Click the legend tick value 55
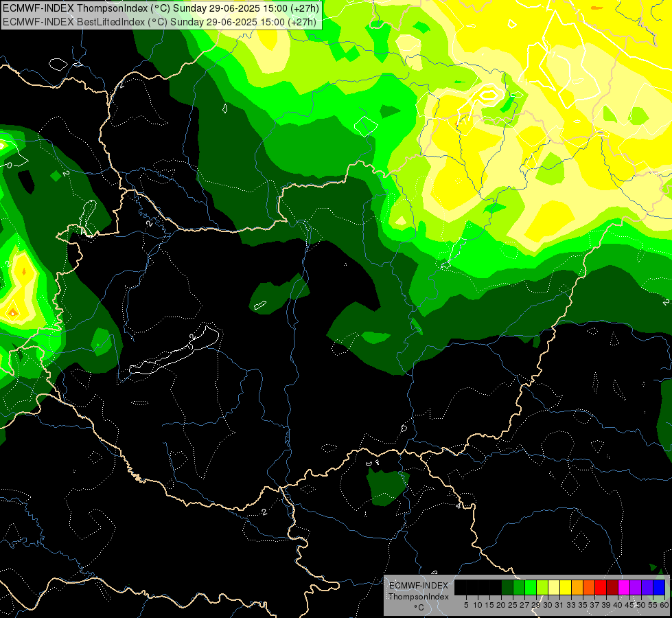This screenshot has height=618, width=672. [x=653, y=605]
